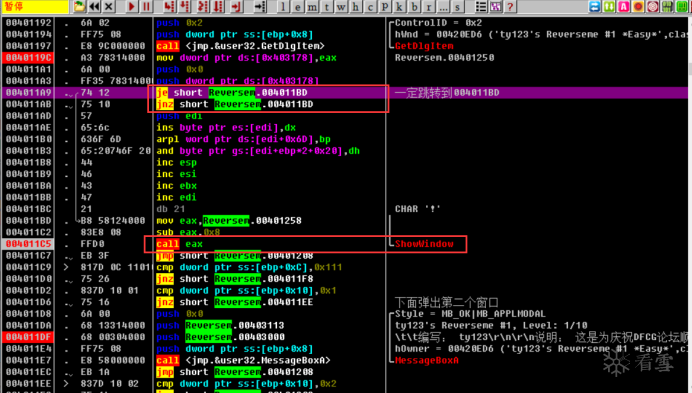Select 'cmp dword ptr ss:[ebp+0xC],0x111' instruction
This screenshot has width=692, height=393.
tap(249, 267)
